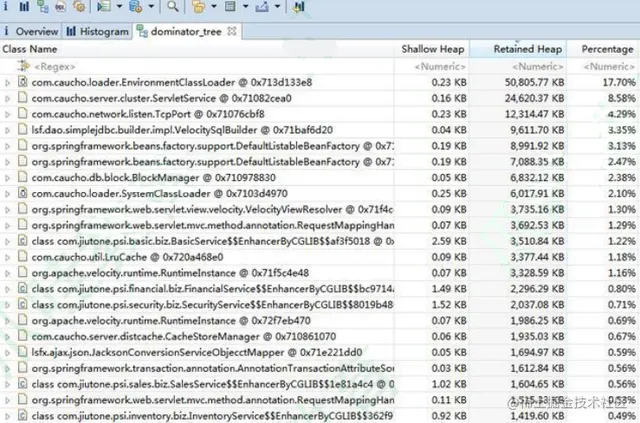Viewport: 640px width, 423px height.
Task: Sort by the Shallow Heap column header
Action: pyautogui.click(x=433, y=49)
